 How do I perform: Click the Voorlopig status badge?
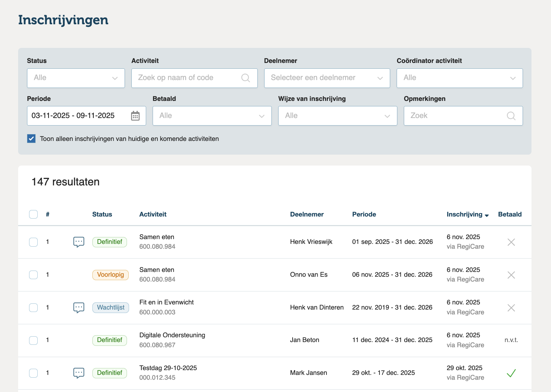(110, 275)
